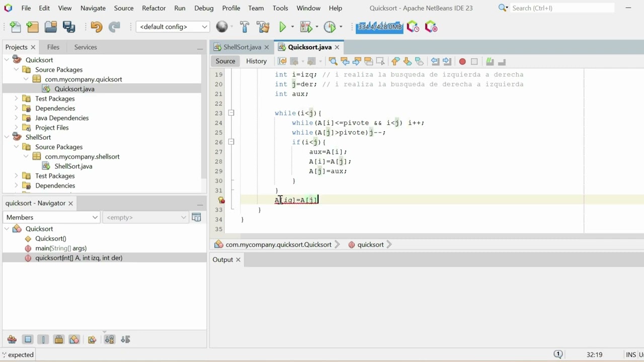Toggle Show Inherited Members in Navigator
Viewport: 644px width, 362px height.
(12, 339)
